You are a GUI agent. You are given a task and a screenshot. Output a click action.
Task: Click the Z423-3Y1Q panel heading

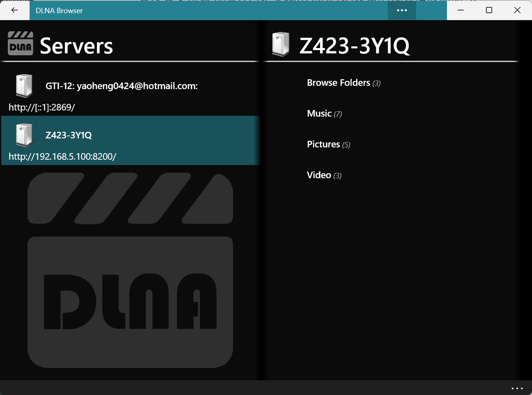coord(355,46)
